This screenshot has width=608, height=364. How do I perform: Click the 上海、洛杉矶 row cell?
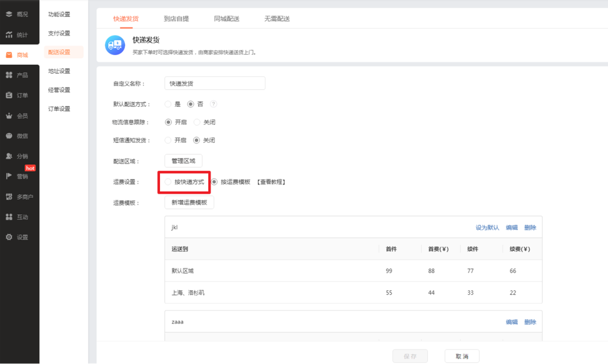[188, 293]
